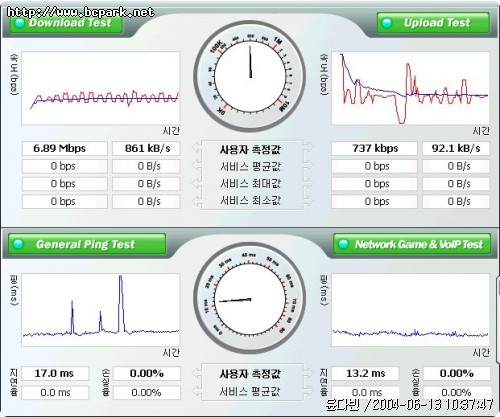500x417 pixels.
Task: Click the bottom 사용자 측정값 label
Action: coord(250,374)
